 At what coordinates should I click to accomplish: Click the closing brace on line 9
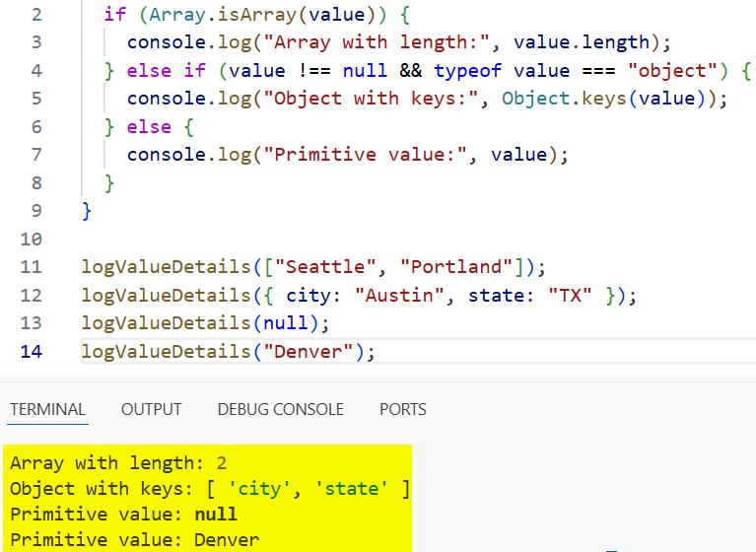point(87,211)
